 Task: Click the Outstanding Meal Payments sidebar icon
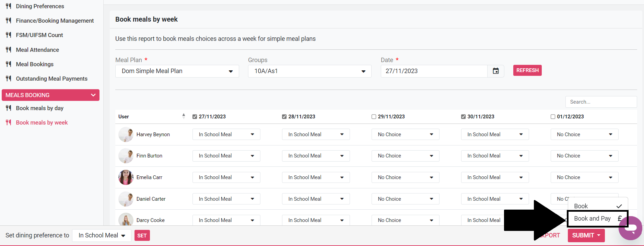(x=9, y=79)
